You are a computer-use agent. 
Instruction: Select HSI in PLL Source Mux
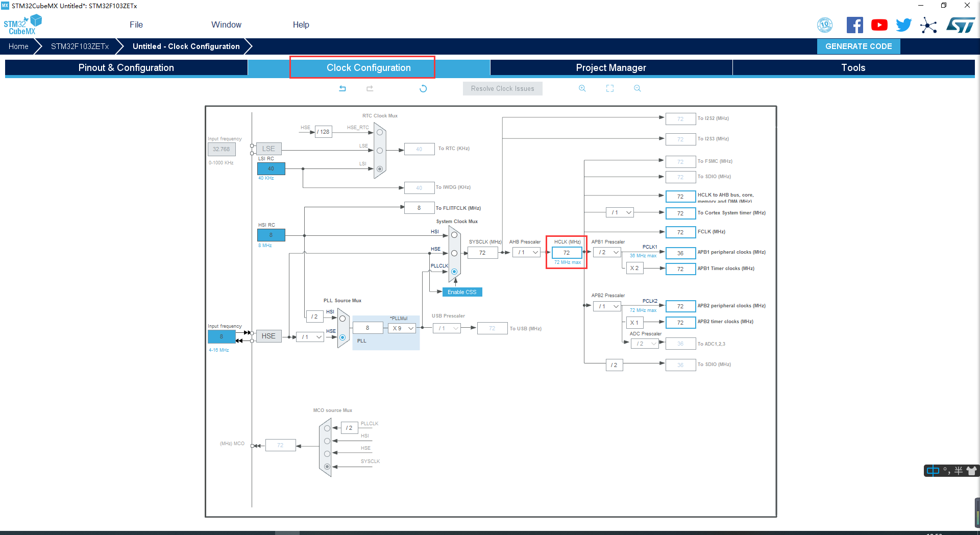coord(342,319)
